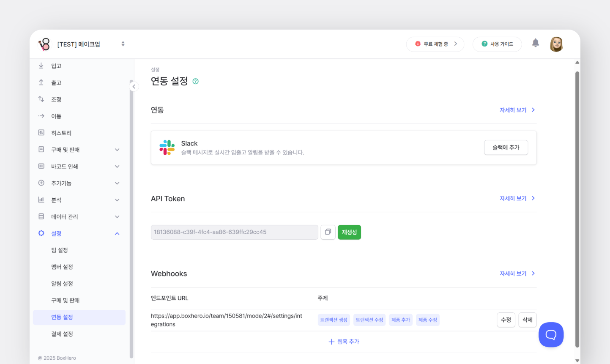Click the notification bell icon
The image size is (610, 364).
click(535, 43)
